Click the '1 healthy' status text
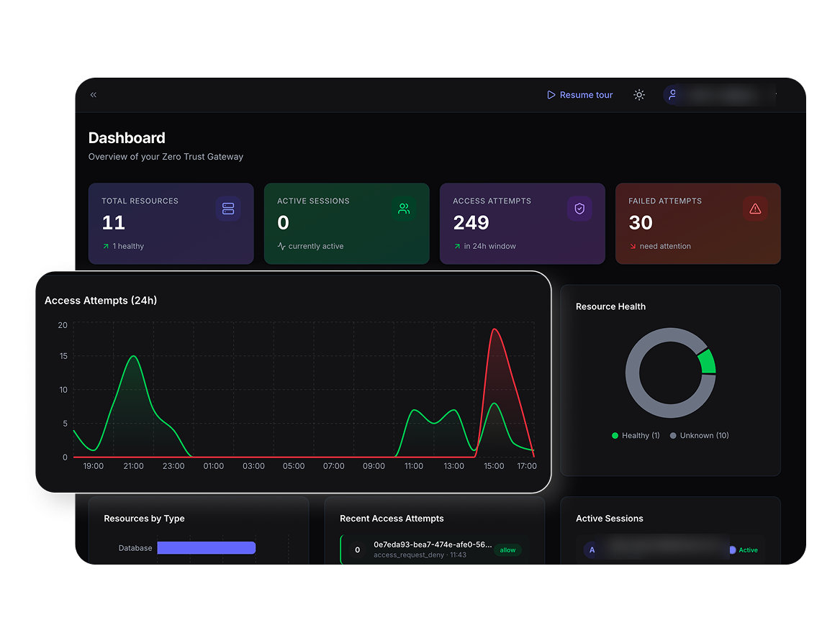 tap(128, 246)
